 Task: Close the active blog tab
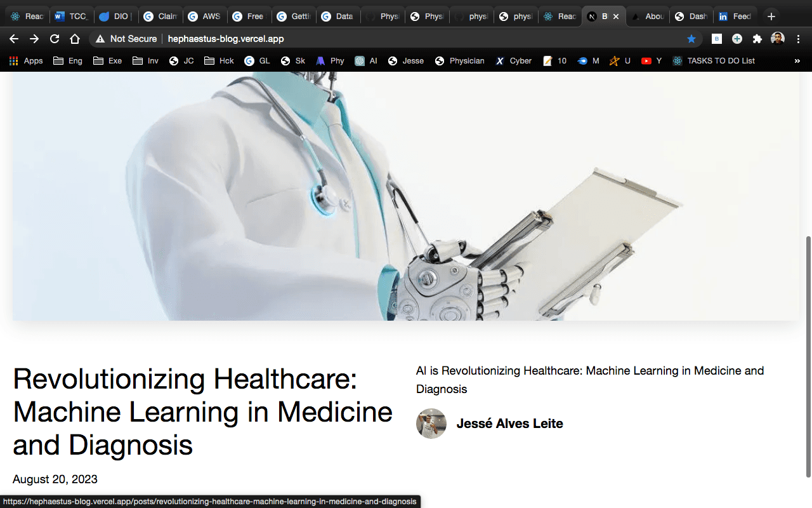[x=615, y=17]
